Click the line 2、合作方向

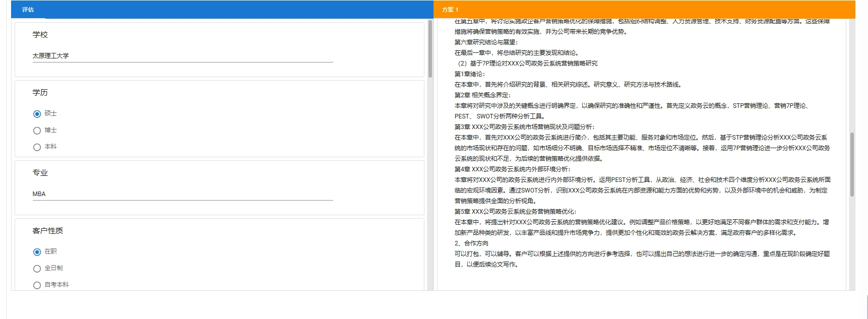[x=471, y=243]
